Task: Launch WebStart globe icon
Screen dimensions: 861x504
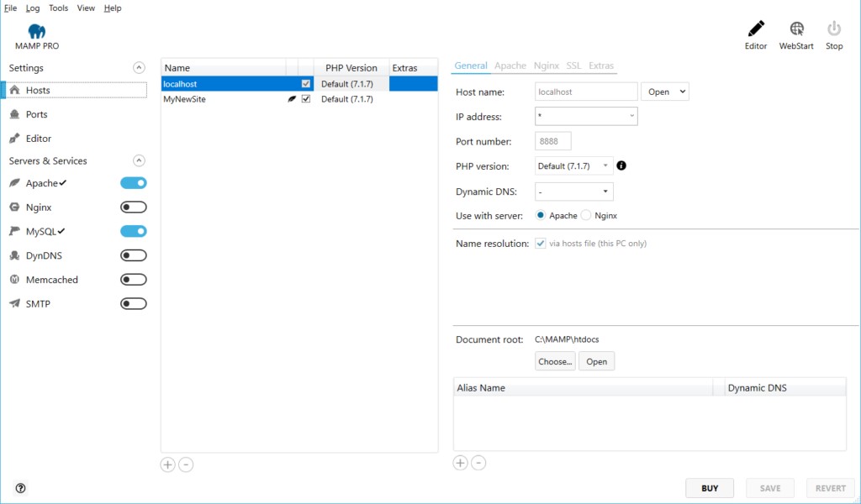Action: tap(796, 29)
